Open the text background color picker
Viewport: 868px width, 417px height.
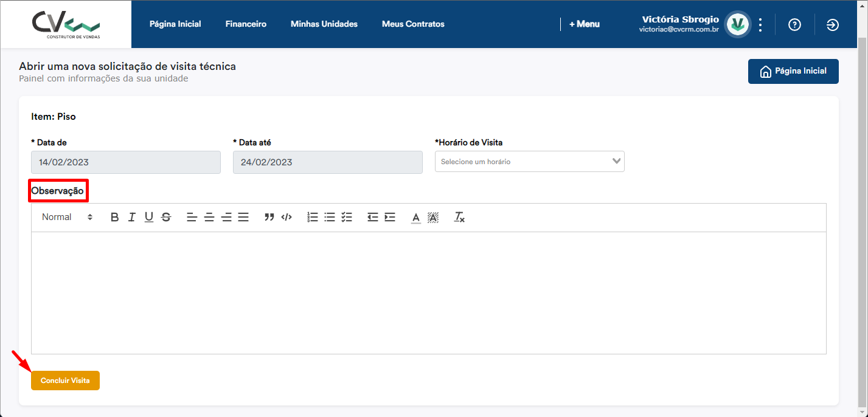433,217
